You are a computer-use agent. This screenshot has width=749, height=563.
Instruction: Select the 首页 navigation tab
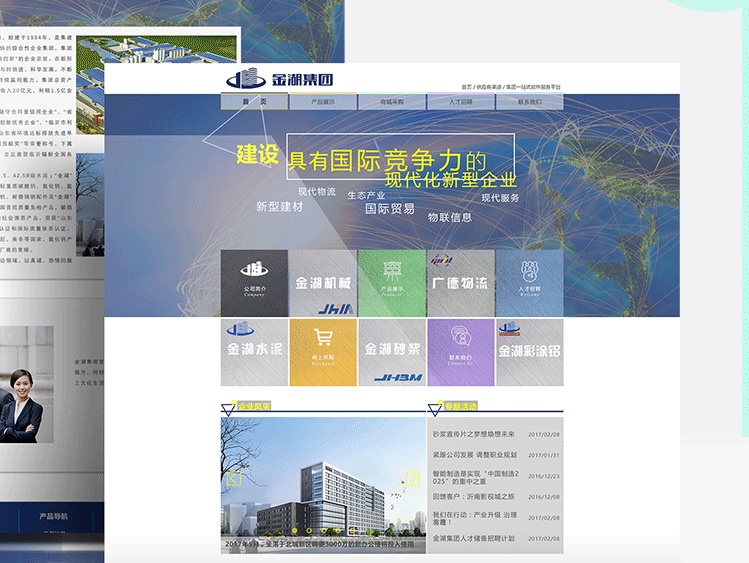[254, 102]
